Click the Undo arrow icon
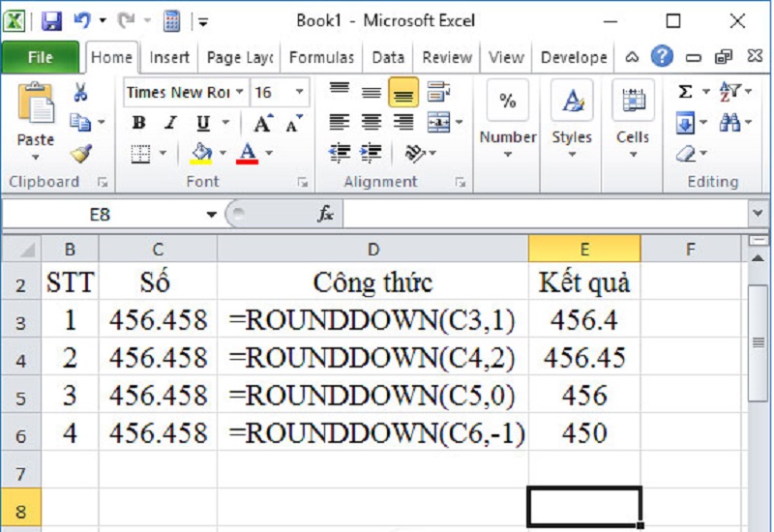This screenshot has width=774, height=532. 82,20
